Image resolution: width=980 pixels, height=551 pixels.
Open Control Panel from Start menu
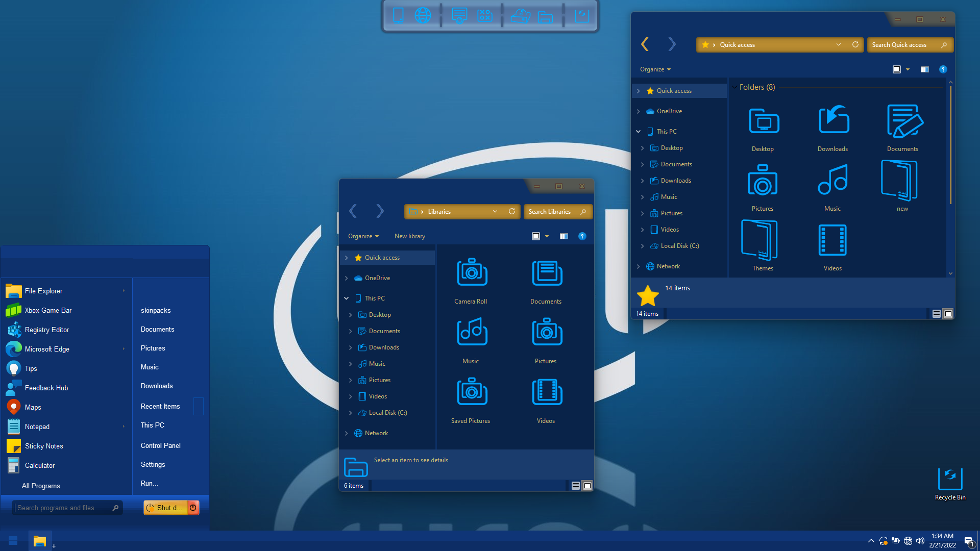(x=160, y=445)
